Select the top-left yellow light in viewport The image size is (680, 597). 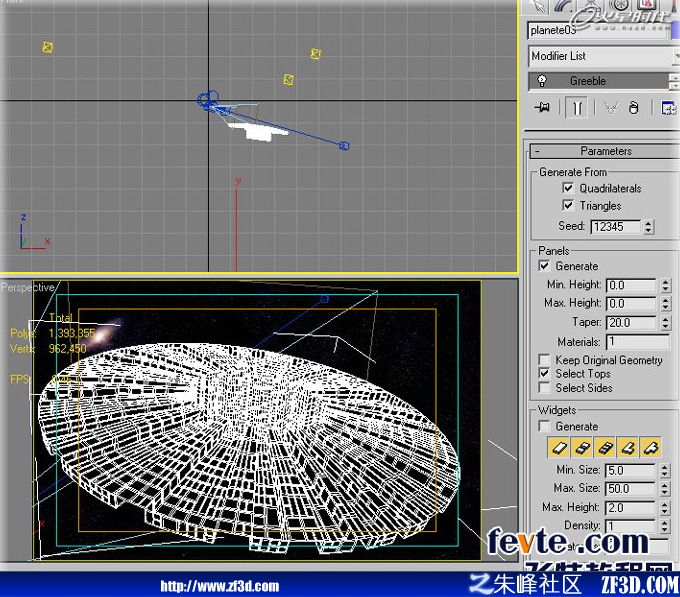click(x=48, y=47)
